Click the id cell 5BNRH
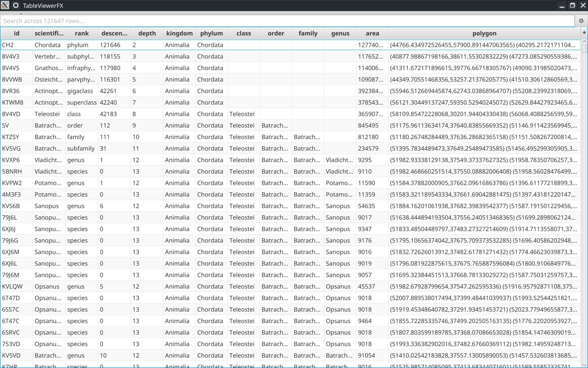This screenshot has width=588, height=368. [17, 171]
